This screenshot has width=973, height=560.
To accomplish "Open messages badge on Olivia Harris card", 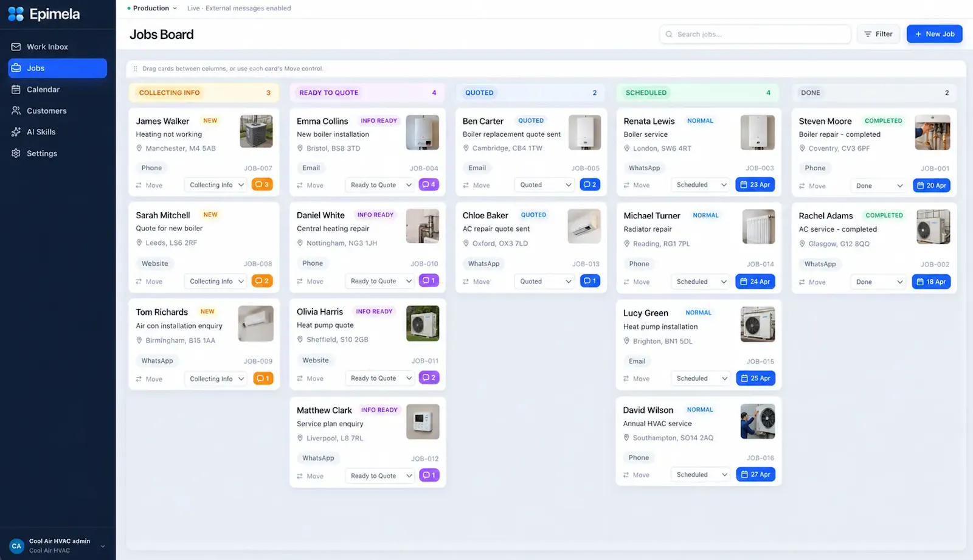I will pyautogui.click(x=429, y=378).
